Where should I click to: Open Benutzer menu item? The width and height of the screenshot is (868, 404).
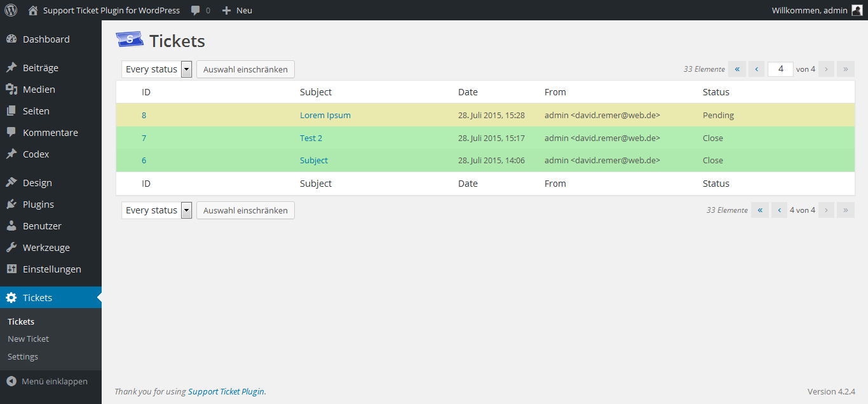51,226
